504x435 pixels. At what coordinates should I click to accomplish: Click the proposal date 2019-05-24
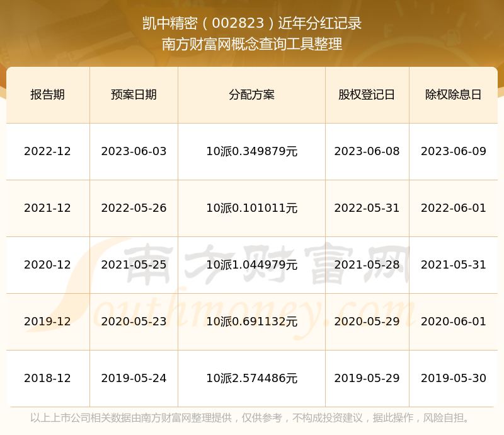coord(134,378)
